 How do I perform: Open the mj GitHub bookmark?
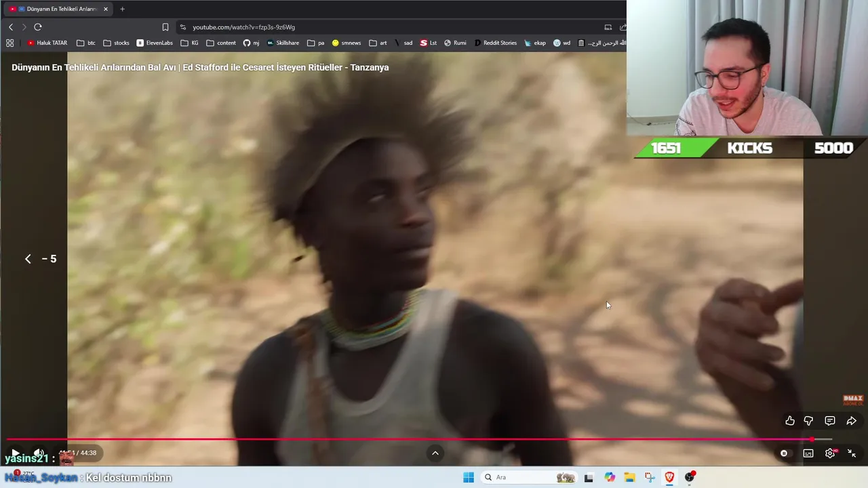pos(251,43)
